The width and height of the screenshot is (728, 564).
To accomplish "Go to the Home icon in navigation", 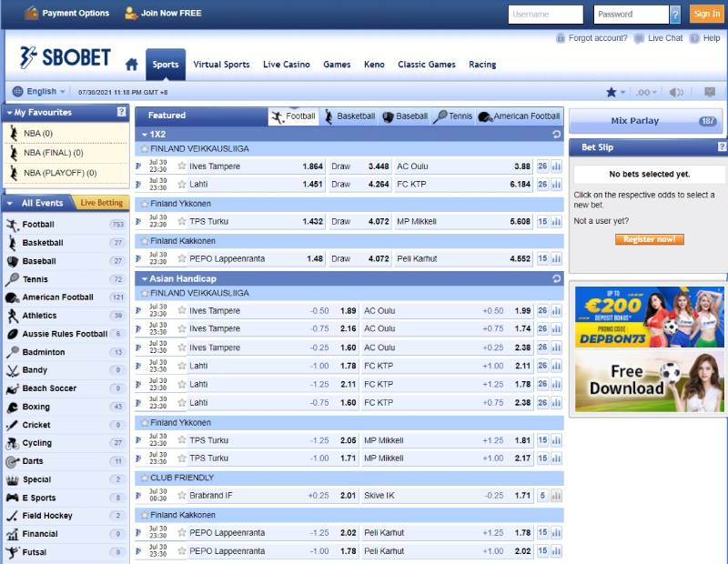I will point(131,65).
